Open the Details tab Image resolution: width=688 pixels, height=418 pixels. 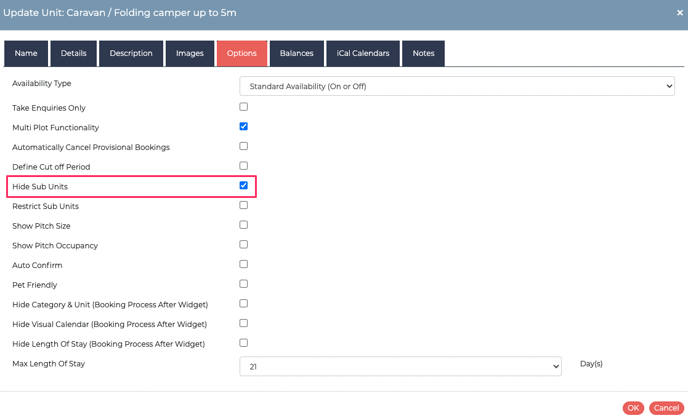tap(73, 53)
